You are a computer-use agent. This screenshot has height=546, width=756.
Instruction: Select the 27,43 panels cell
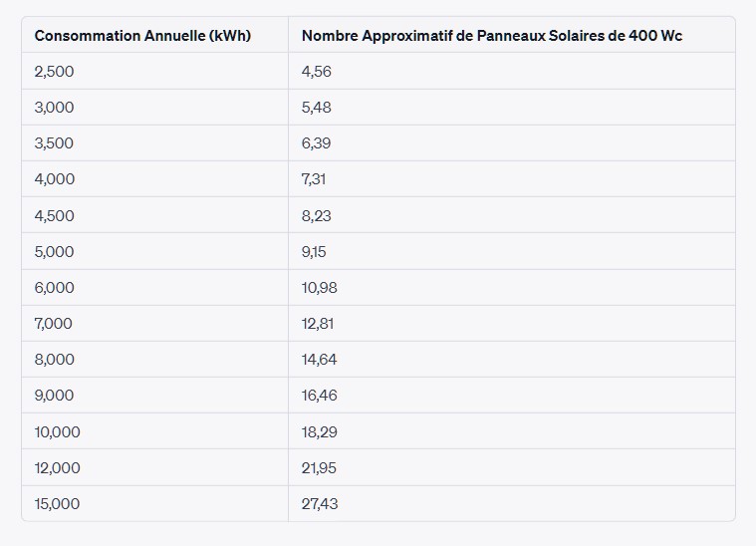click(319, 503)
